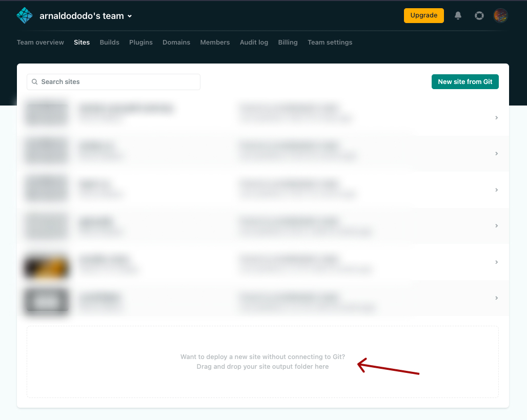Open the third site row chevron

tap(496, 190)
